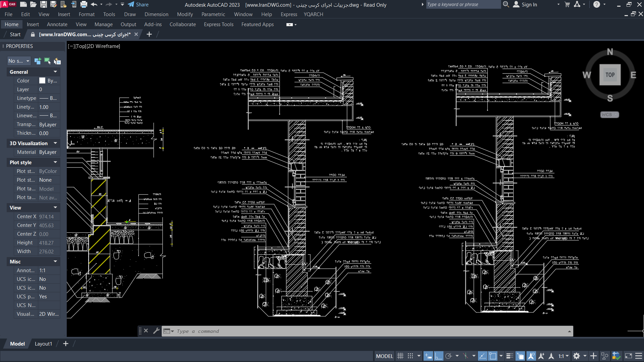
Task: Click the Save As floppy icon
Action: (x=53, y=5)
